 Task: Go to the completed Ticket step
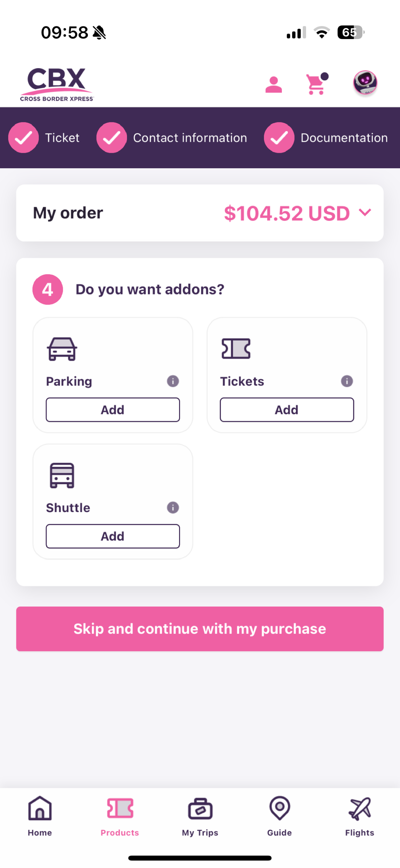[x=44, y=137]
